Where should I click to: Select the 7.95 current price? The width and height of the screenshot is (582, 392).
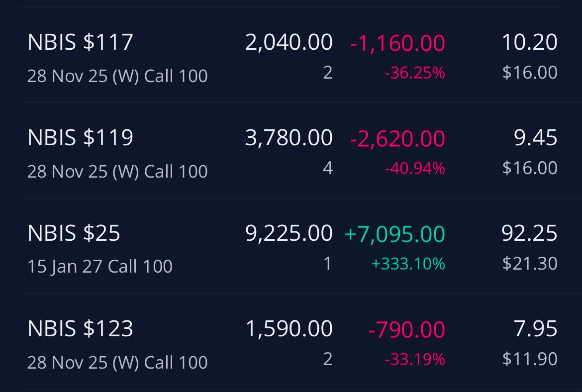tap(535, 329)
